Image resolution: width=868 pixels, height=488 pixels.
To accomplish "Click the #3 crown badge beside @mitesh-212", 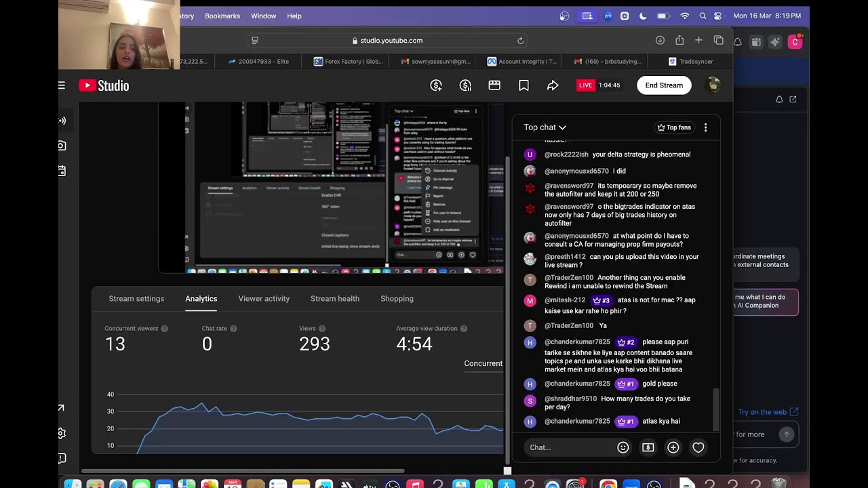I will [x=601, y=300].
